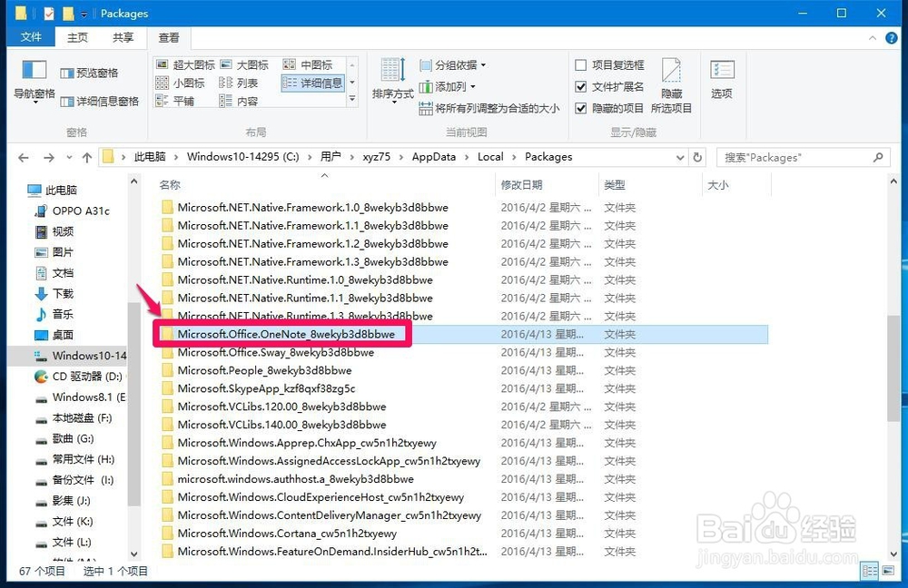Select Microsoft.Office.Sway_8wekyb3d8bbwe folder
Image resolution: width=908 pixels, height=588 pixels.
tap(276, 352)
